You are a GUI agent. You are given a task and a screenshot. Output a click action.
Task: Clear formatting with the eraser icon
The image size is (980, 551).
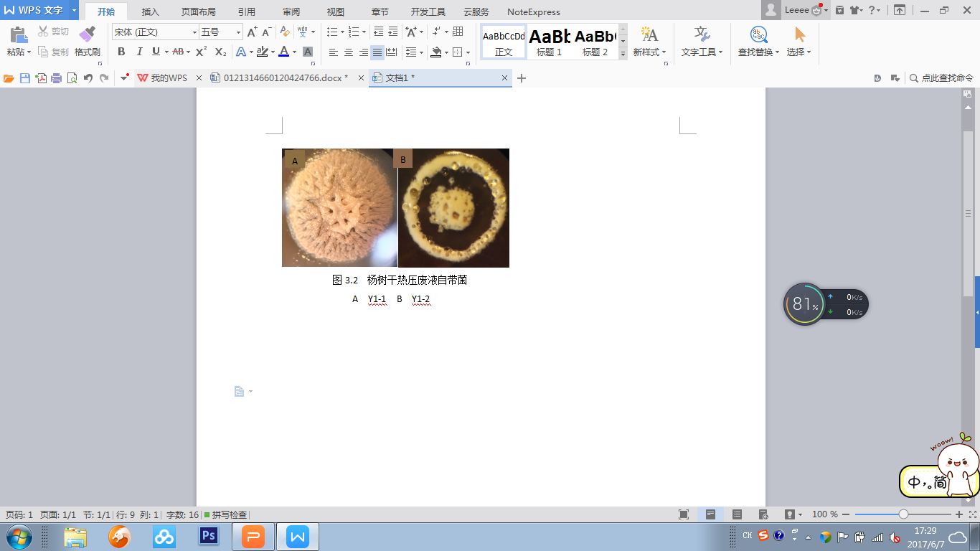coord(285,32)
